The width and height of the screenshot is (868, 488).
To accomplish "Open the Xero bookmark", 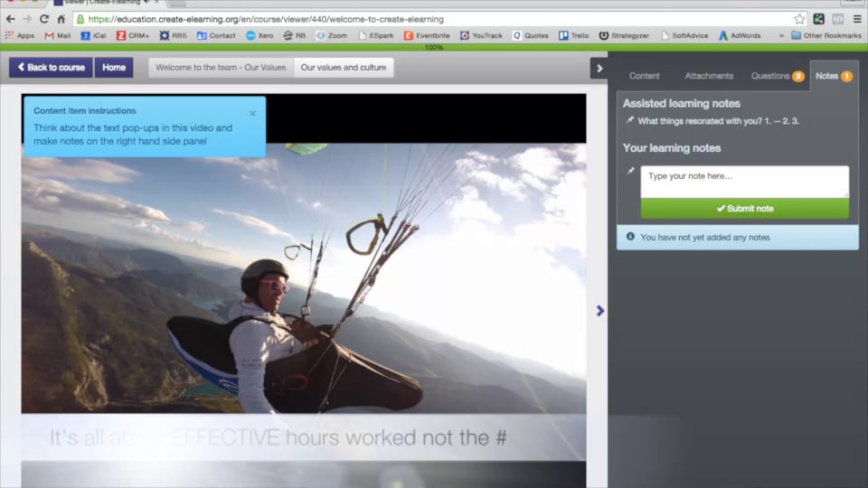I will click(259, 35).
